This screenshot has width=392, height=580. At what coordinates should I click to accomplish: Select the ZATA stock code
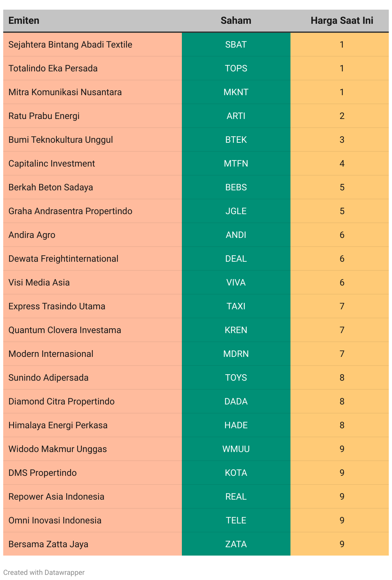(236, 544)
